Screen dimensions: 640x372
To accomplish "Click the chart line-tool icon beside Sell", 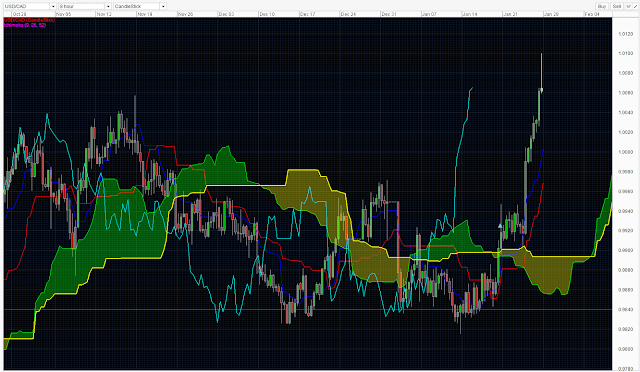I will 629,6.
